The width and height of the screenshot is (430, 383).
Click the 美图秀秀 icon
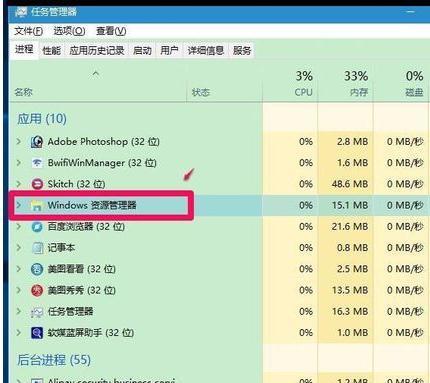(37, 290)
